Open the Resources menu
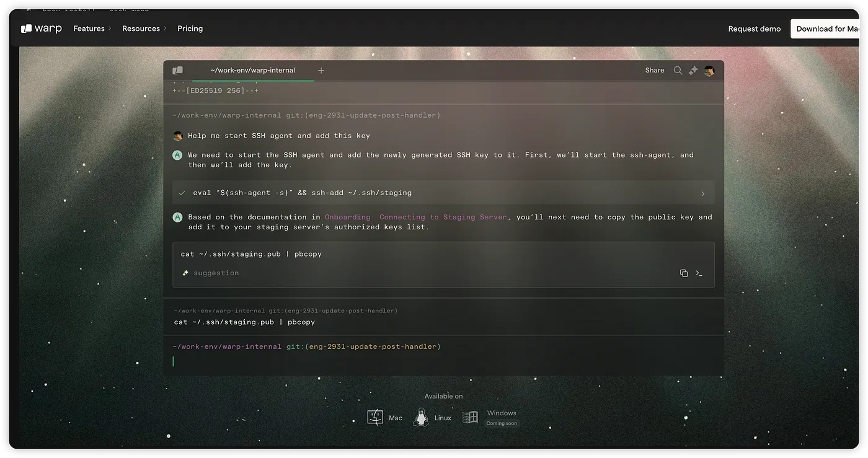 141,29
